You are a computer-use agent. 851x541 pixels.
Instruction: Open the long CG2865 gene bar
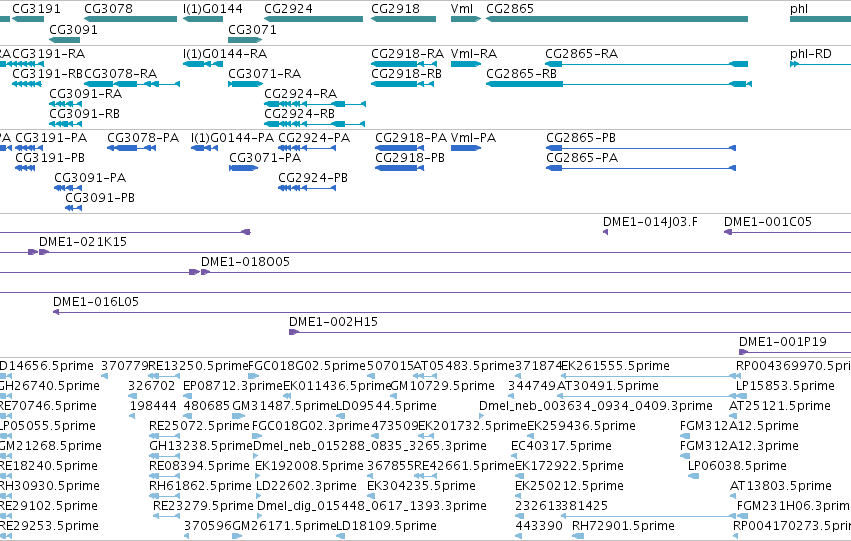pos(617,19)
